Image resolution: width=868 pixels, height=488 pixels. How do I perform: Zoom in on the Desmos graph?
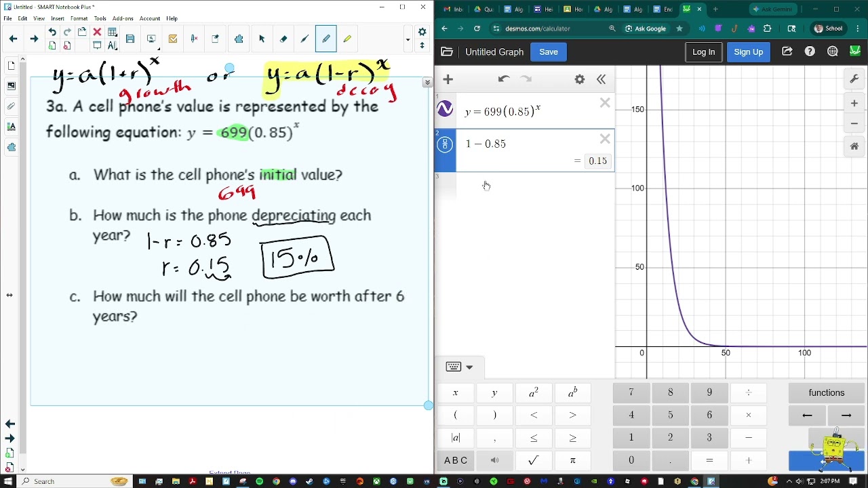click(x=854, y=103)
